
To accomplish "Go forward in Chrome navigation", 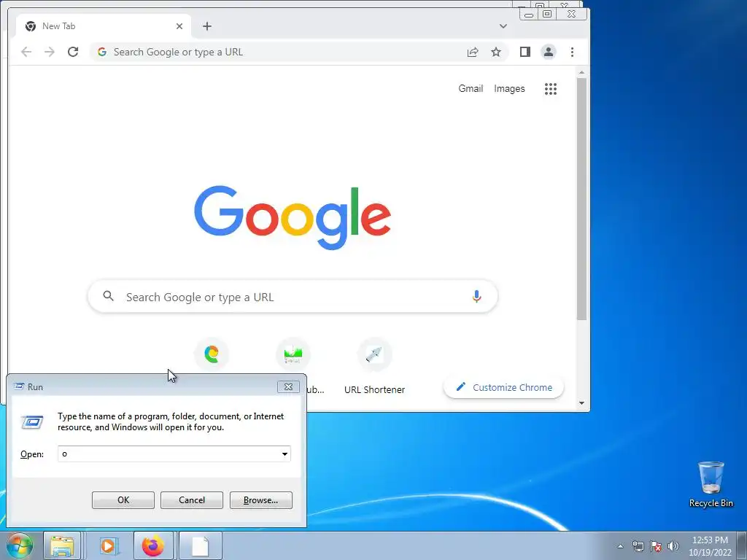I will point(50,52).
